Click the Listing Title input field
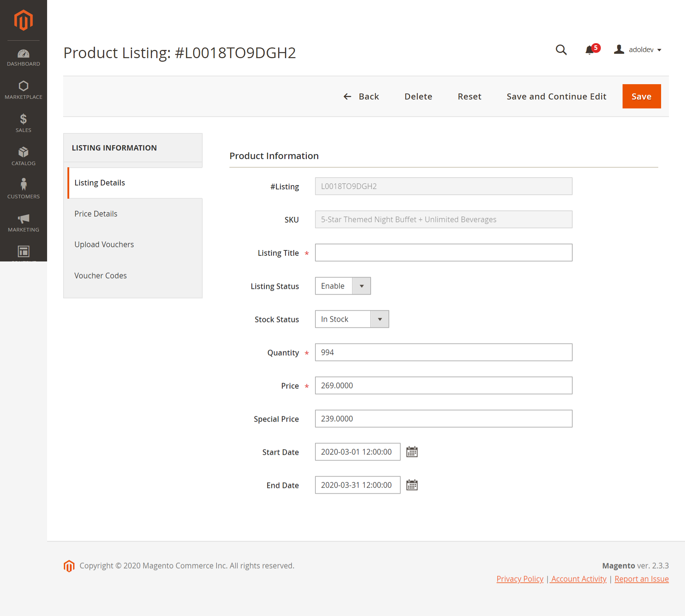This screenshot has width=685, height=616. 443,253
